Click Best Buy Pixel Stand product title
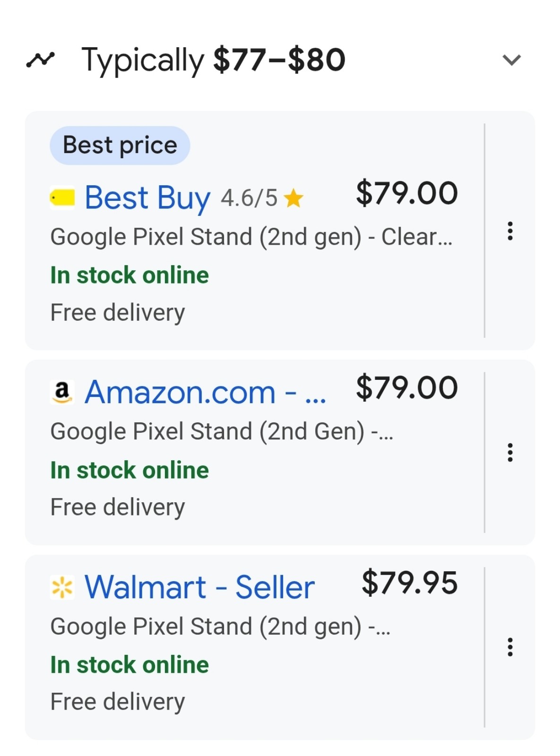 tap(251, 237)
